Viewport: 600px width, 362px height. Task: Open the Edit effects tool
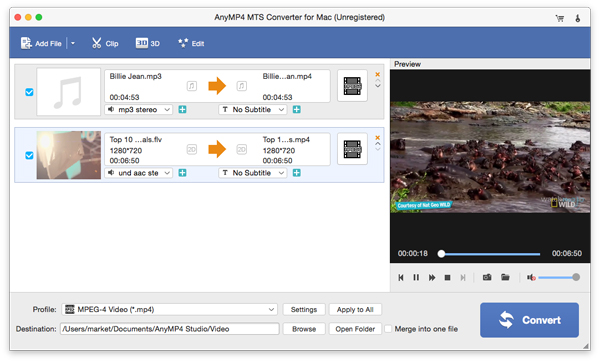[191, 43]
